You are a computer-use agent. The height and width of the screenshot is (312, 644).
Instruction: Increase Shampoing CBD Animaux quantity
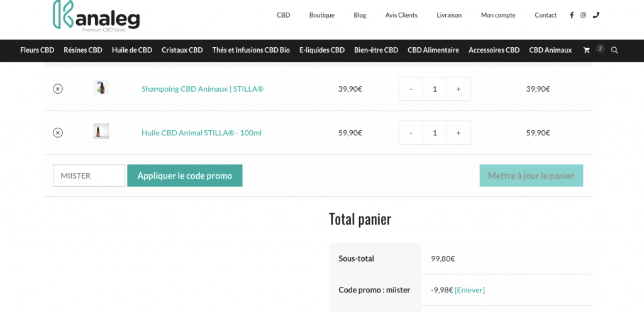(458, 89)
